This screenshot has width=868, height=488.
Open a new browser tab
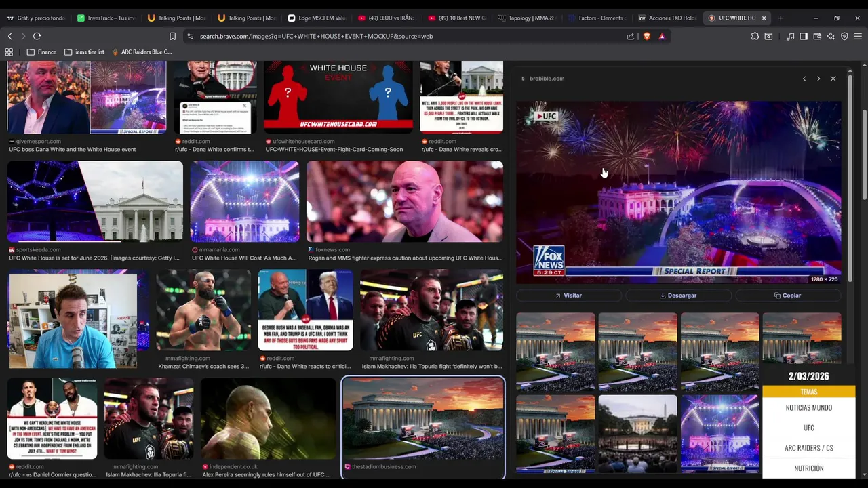781,18
